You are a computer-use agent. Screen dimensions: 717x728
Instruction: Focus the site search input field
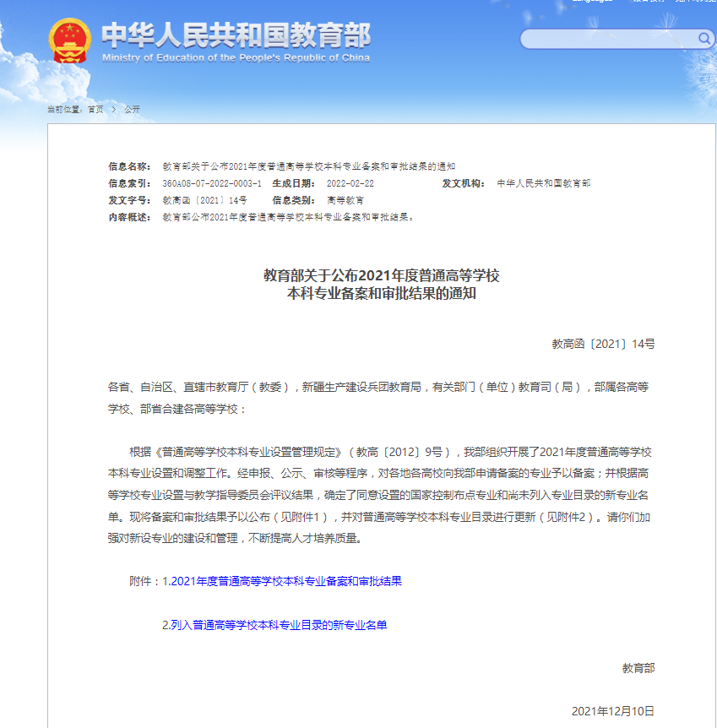pyautogui.click(x=608, y=39)
